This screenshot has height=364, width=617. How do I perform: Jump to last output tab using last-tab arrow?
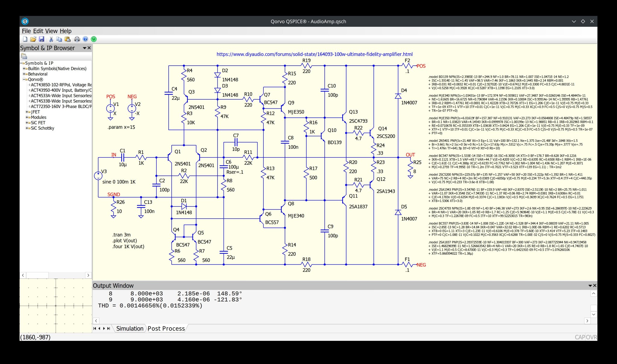tap(108, 328)
